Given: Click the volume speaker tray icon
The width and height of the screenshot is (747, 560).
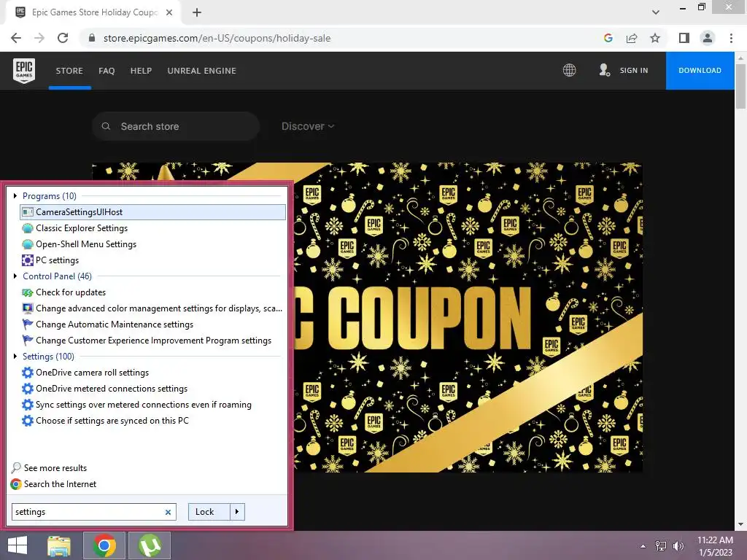Looking at the screenshot, I should [678, 546].
